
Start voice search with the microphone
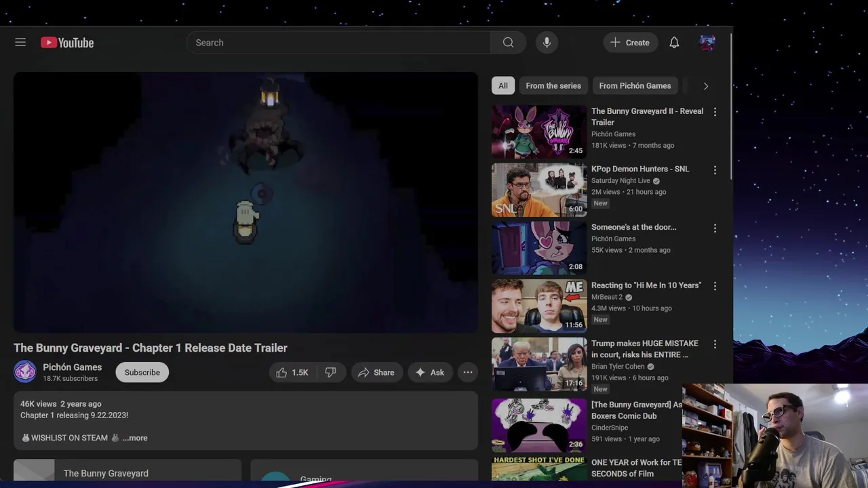[547, 43]
